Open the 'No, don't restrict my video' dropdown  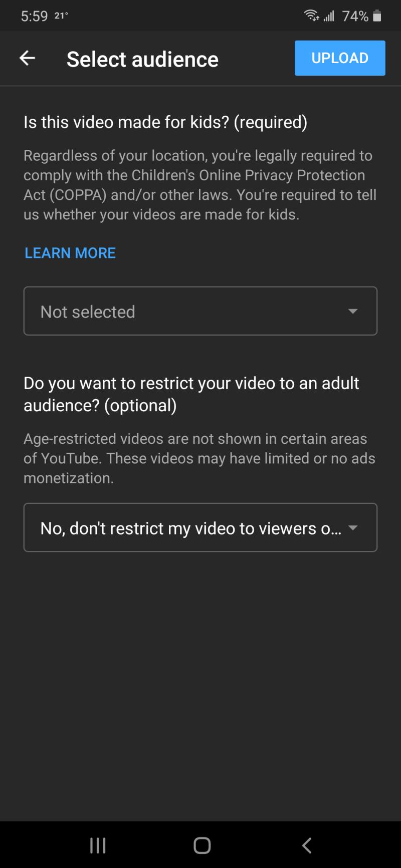[200, 527]
